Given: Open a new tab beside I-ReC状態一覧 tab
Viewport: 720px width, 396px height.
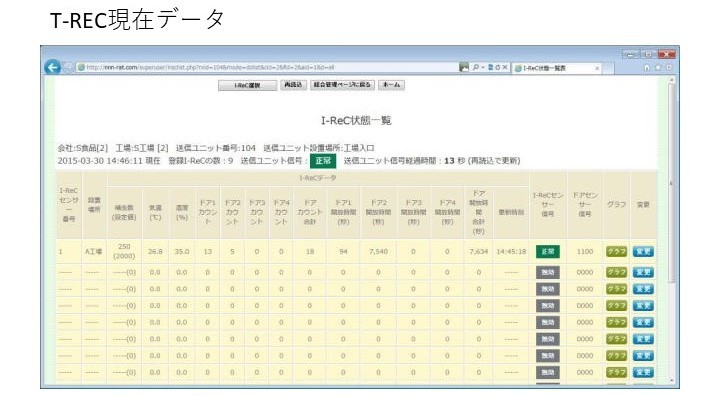Looking at the screenshot, I should [608, 68].
